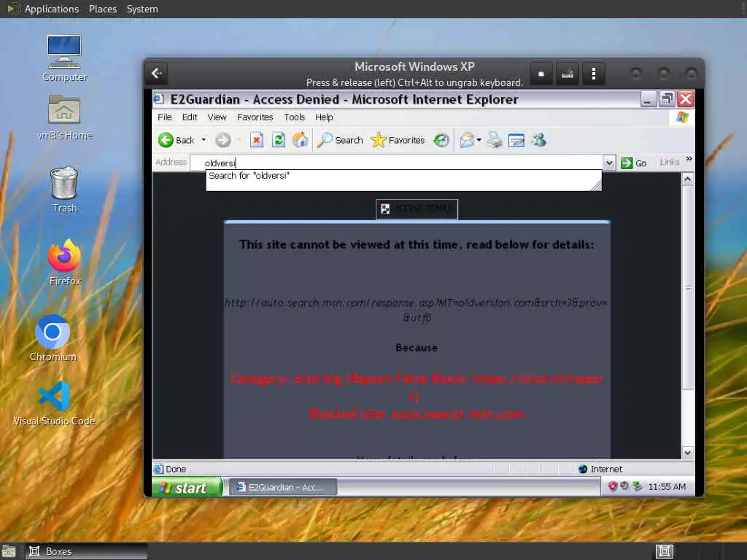747x560 pixels.
Task: Click the Go button
Action: click(634, 163)
